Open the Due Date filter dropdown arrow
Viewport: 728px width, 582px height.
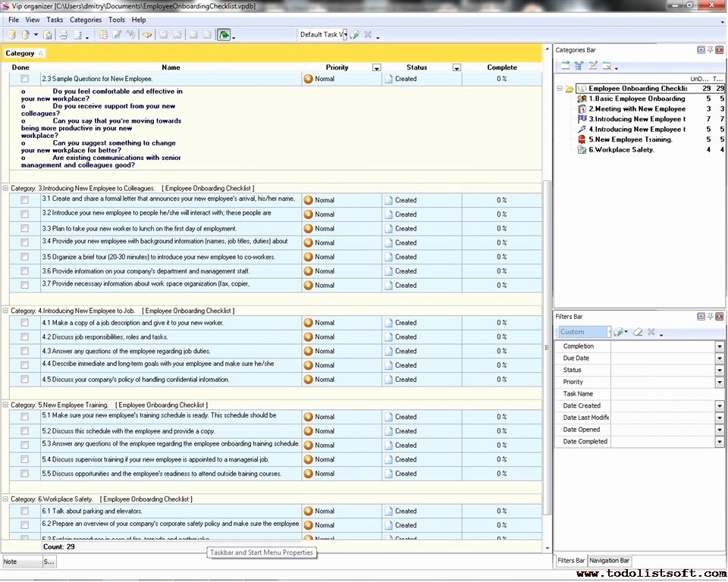tap(720, 358)
